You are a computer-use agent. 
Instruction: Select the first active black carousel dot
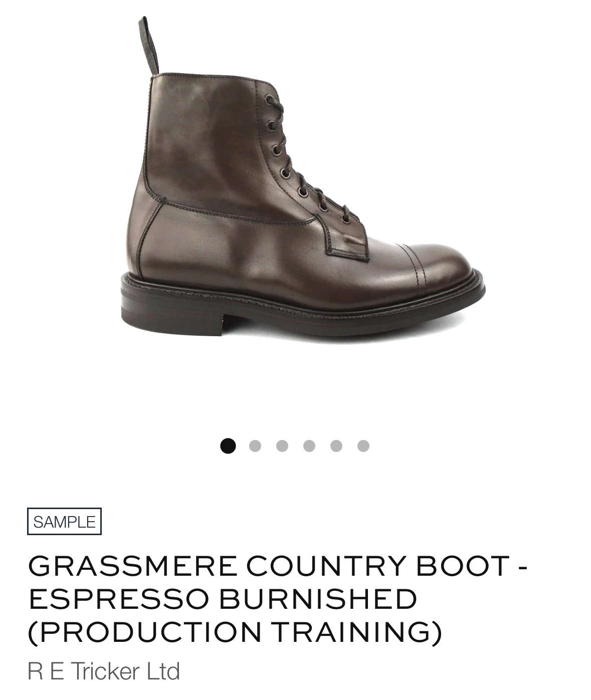(228, 446)
